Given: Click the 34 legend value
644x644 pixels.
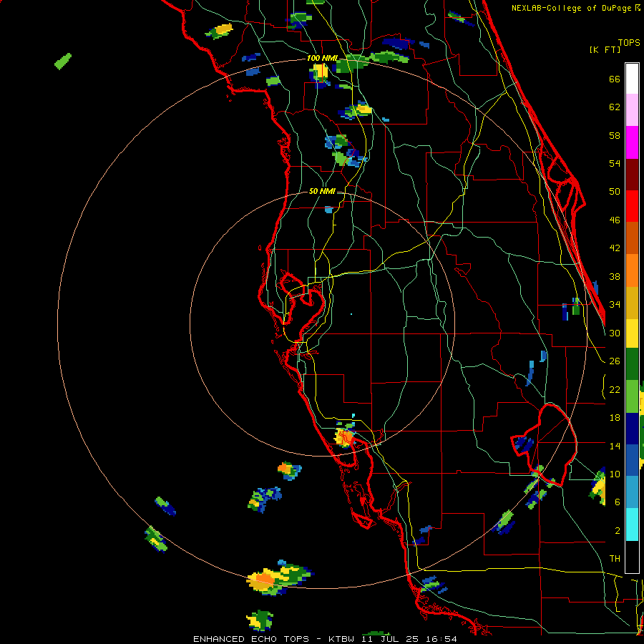Looking at the screenshot, I should click(615, 305).
